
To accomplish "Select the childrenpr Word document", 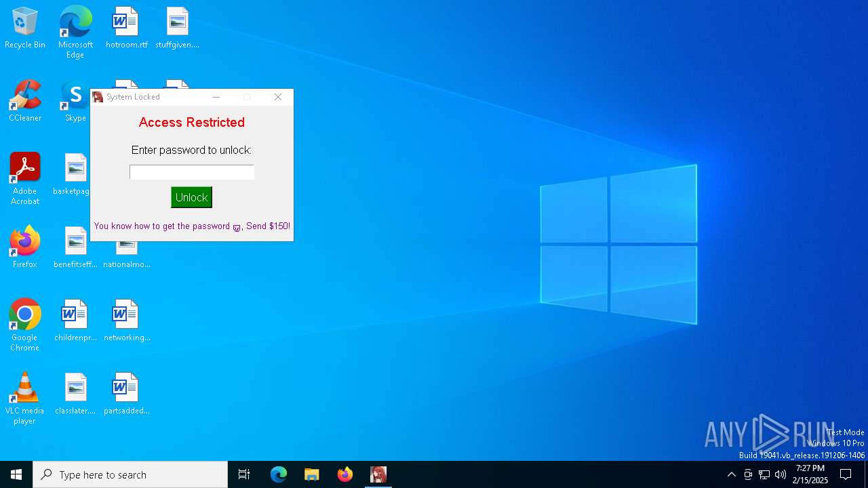I will 75,321.
